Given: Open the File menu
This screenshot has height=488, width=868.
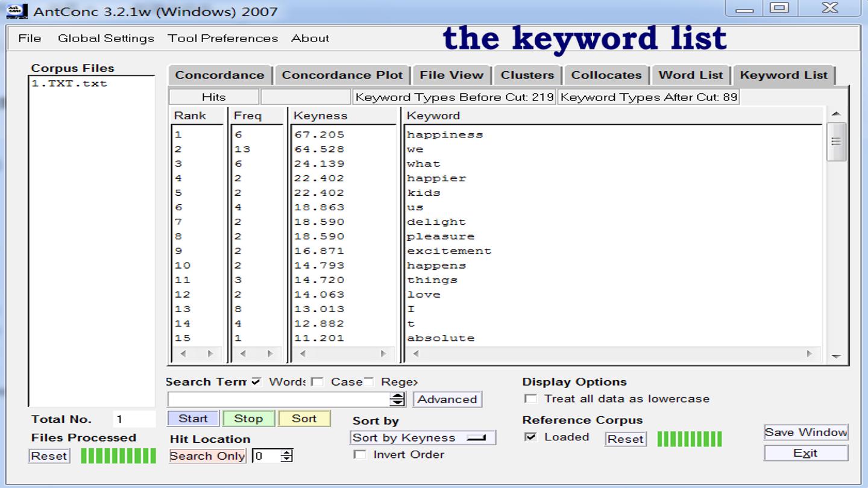Looking at the screenshot, I should click(x=30, y=39).
